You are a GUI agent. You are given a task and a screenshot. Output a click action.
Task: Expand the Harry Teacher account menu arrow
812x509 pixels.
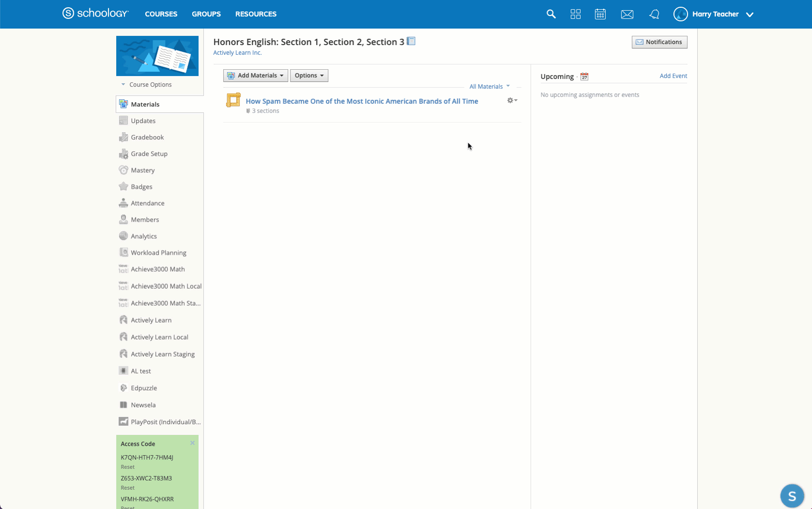point(750,15)
